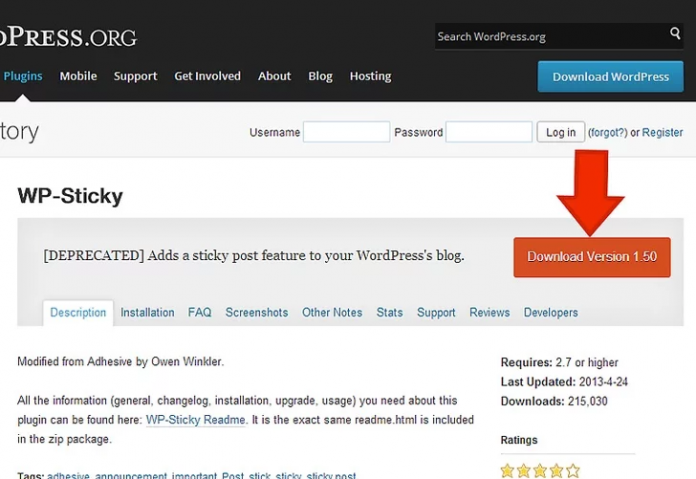Open the WP-Sticky Readme link

click(x=196, y=420)
